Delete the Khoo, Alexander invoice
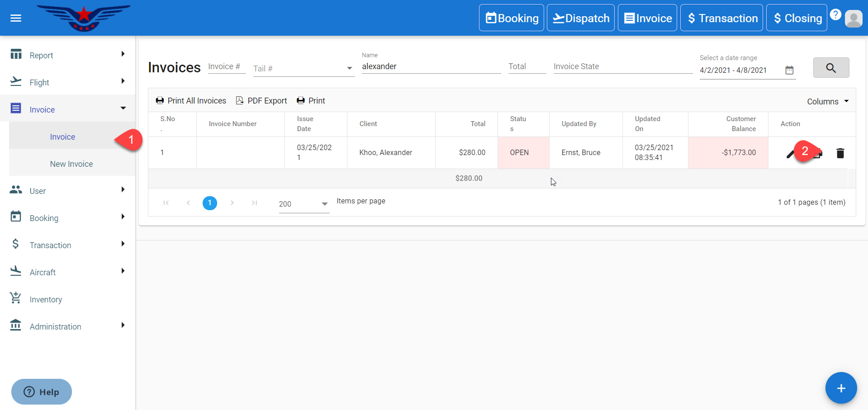Screen dimensions: 868x410 pos(840,153)
